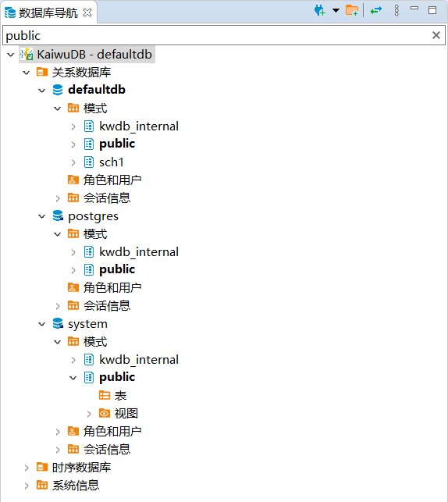Click the 视图 views eye icon
448x502 pixels.
[105, 413]
